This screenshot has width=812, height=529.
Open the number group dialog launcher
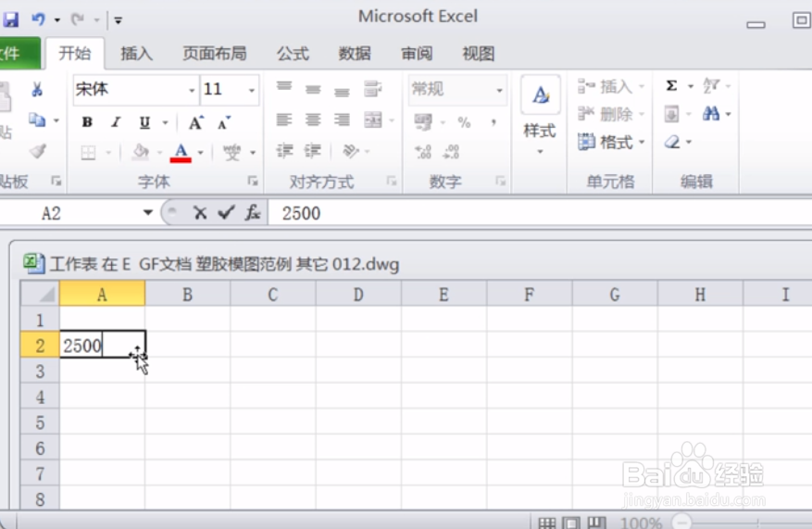click(x=500, y=181)
